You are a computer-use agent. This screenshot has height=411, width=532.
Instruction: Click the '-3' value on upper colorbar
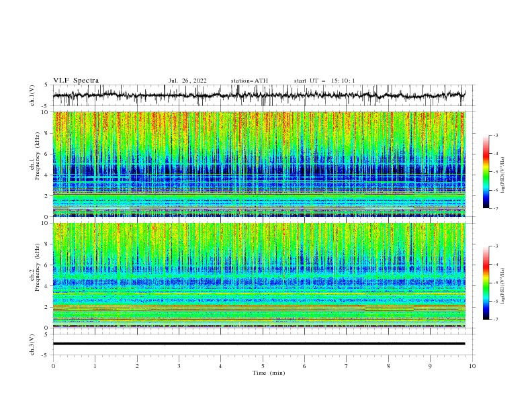pos(495,135)
